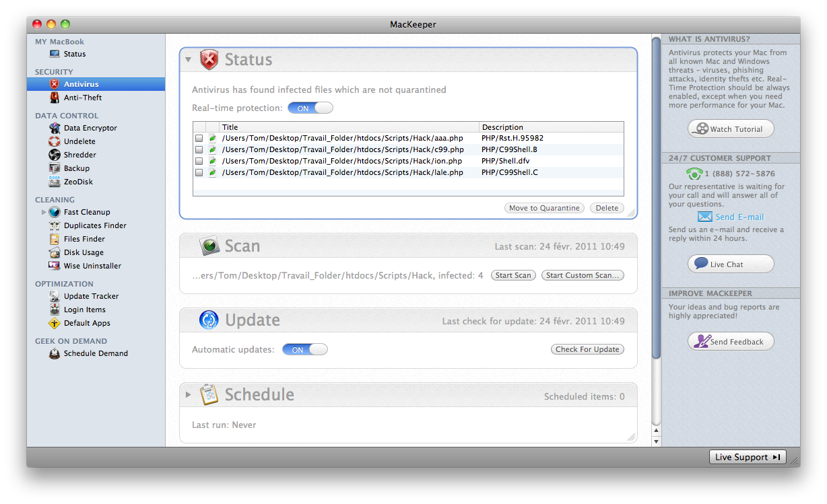
Task: Click the Send E-mail envelope icon
Action: (704, 217)
